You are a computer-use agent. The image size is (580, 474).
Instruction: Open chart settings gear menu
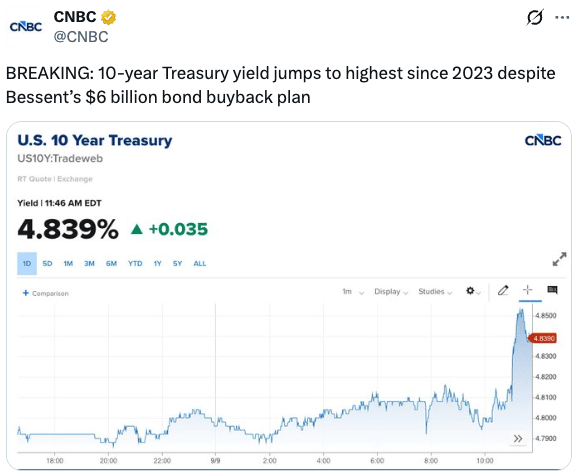473,291
